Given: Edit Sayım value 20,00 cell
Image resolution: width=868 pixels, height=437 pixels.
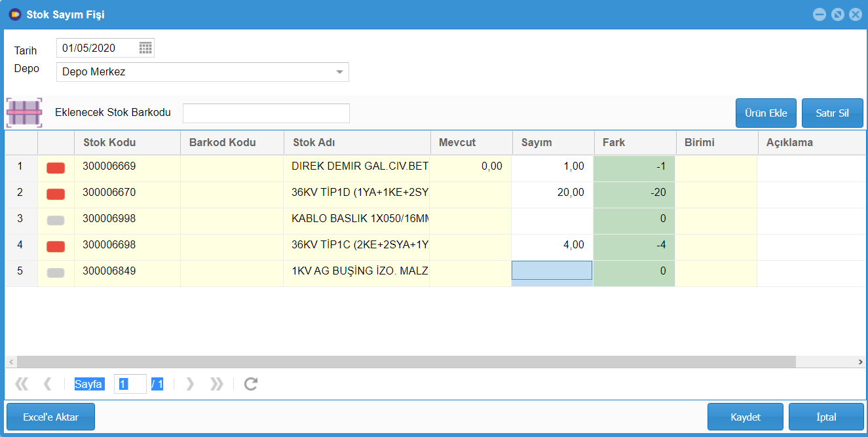Looking at the screenshot, I should (553, 195).
